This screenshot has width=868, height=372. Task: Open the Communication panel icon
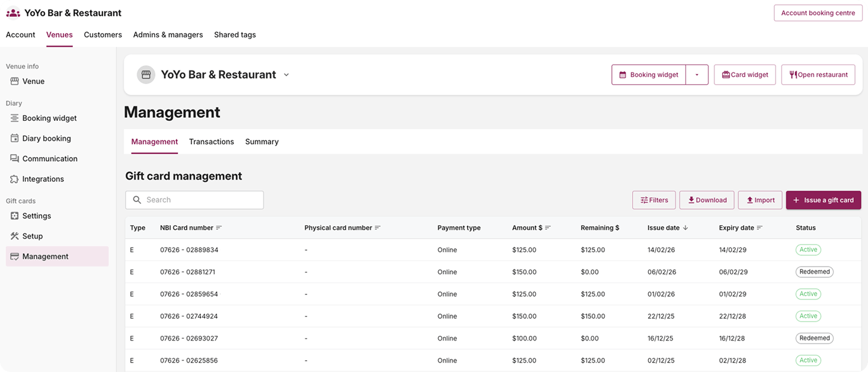14,158
